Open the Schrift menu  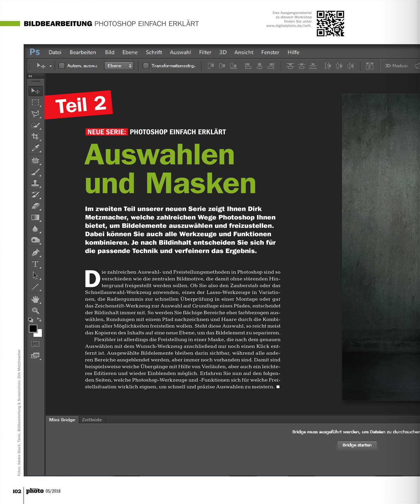154,52
